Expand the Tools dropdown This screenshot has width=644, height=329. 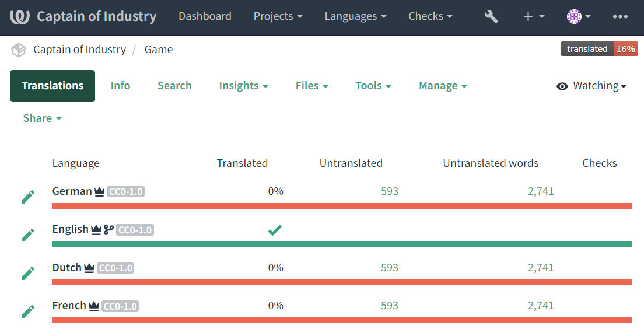(373, 85)
